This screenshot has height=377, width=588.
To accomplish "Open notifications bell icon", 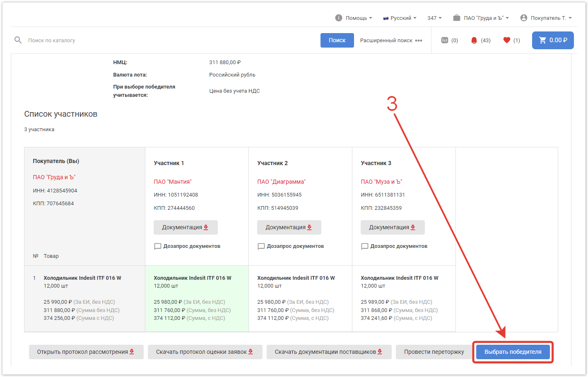I will (x=474, y=40).
